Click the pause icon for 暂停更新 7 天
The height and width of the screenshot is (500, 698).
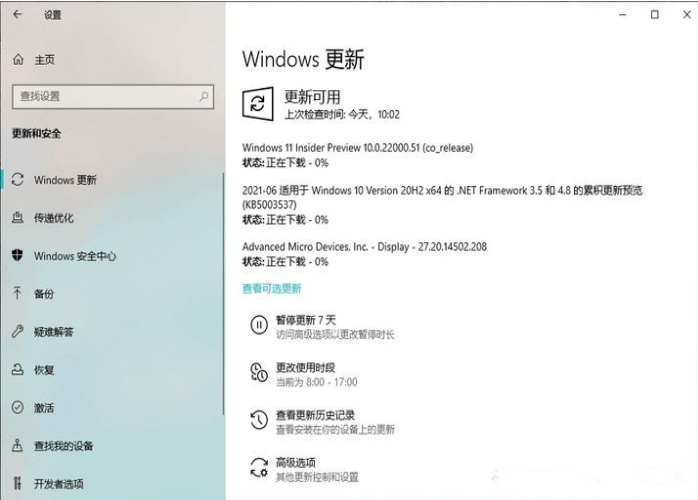[259, 325]
